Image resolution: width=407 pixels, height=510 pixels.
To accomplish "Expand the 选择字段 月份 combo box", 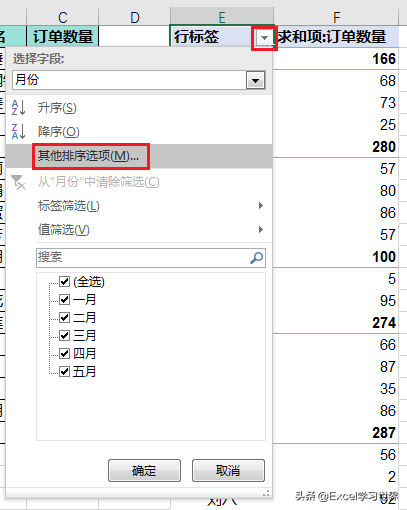I will coord(255,80).
